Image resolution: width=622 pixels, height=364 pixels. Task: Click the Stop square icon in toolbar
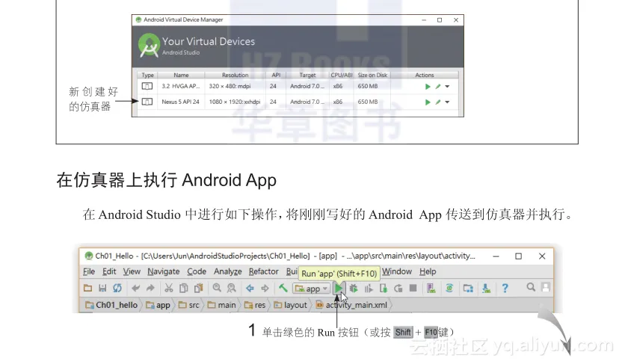tap(413, 289)
